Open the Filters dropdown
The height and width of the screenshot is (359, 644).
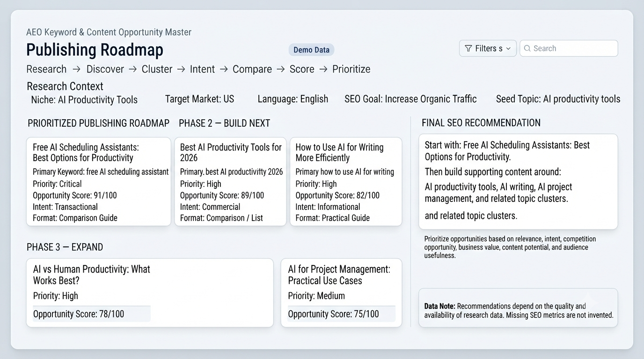(488, 48)
